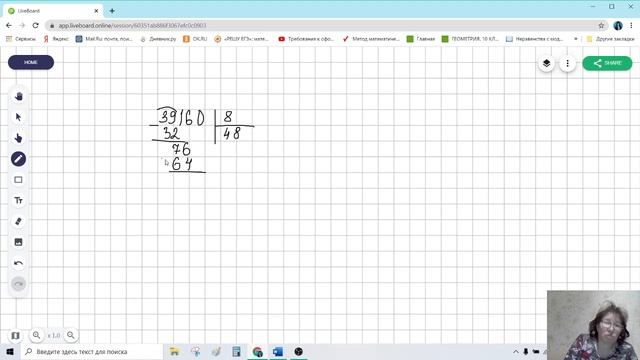Go to HOME button
Viewport: 640px width, 360px height.
point(31,62)
